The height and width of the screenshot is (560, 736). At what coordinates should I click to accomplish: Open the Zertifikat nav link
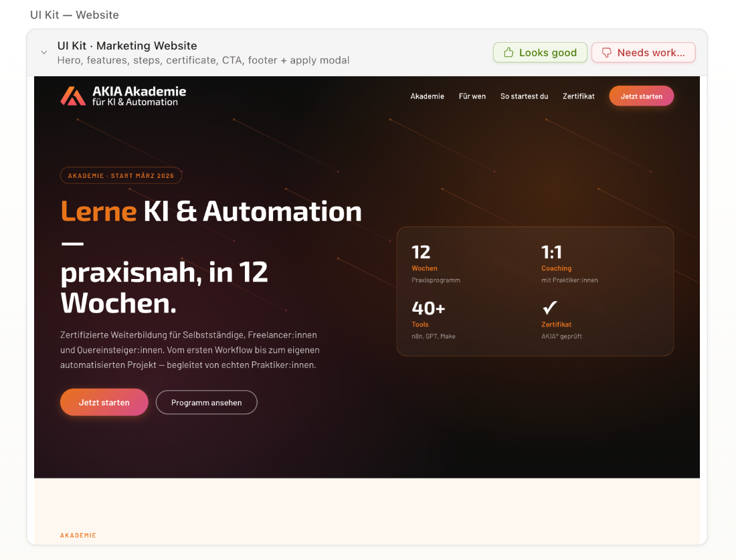(578, 96)
